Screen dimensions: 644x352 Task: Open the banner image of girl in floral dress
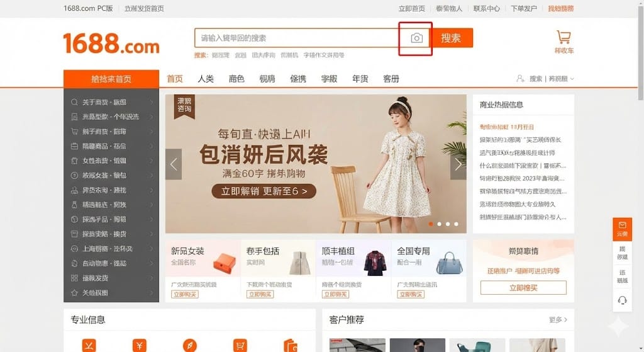(316, 164)
